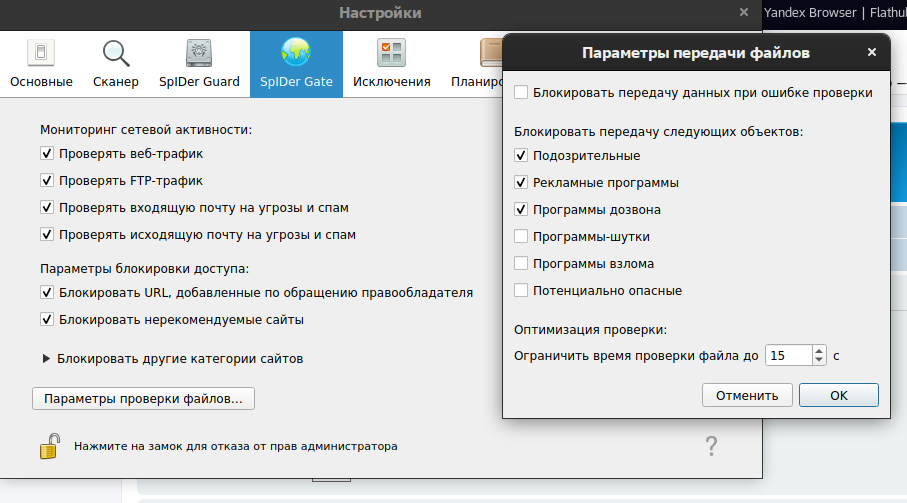Click the Мониторинг сетевой активности heading
The width and height of the screenshot is (907, 503).
[146, 130]
